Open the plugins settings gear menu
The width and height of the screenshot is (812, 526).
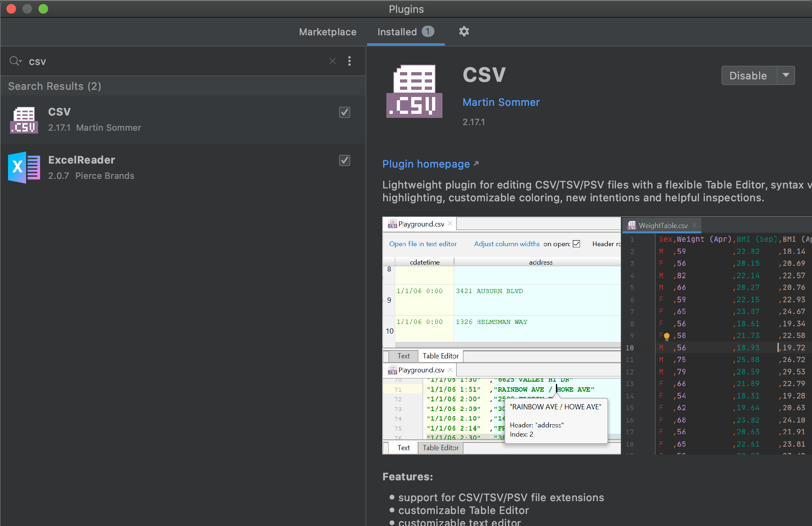(x=464, y=32)
